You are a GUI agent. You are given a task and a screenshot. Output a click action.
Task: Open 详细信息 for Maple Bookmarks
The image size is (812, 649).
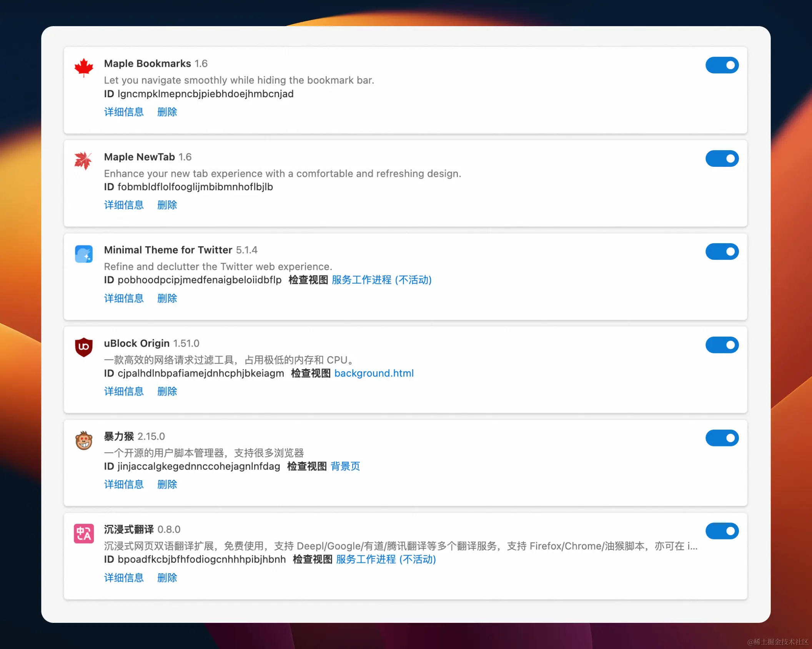tap(124, 112)
